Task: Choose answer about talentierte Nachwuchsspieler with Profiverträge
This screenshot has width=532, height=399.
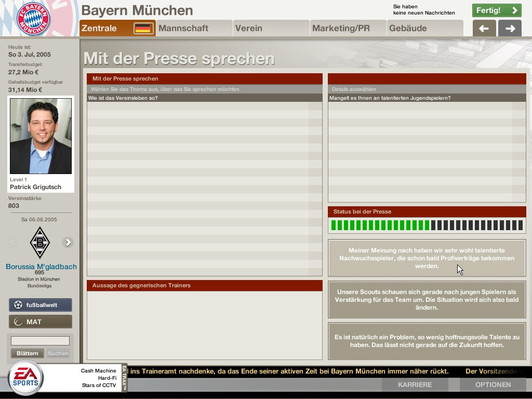Action: coord(427,258)
